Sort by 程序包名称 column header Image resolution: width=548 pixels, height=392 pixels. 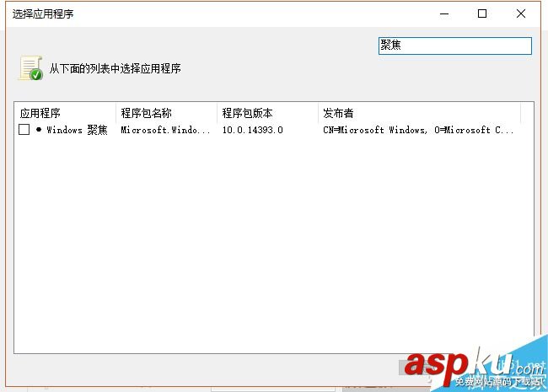166,113
